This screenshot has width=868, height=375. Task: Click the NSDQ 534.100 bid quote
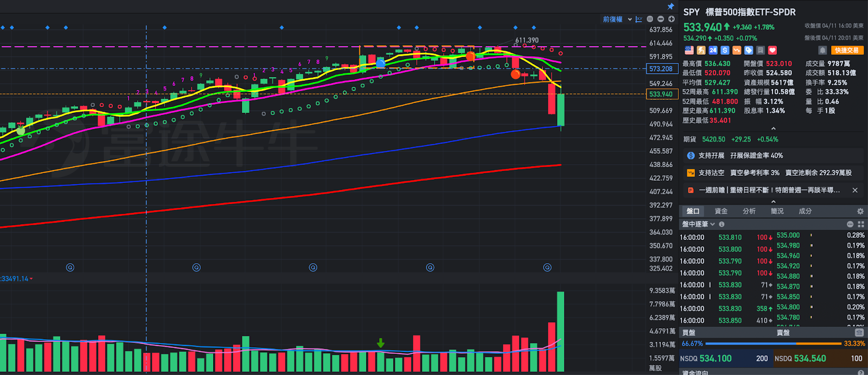725,359
